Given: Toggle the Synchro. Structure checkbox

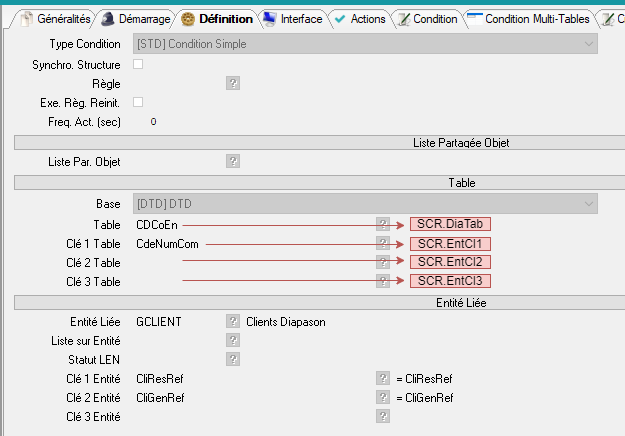Looking at the screenshot, I should click(x=139, y=64).
